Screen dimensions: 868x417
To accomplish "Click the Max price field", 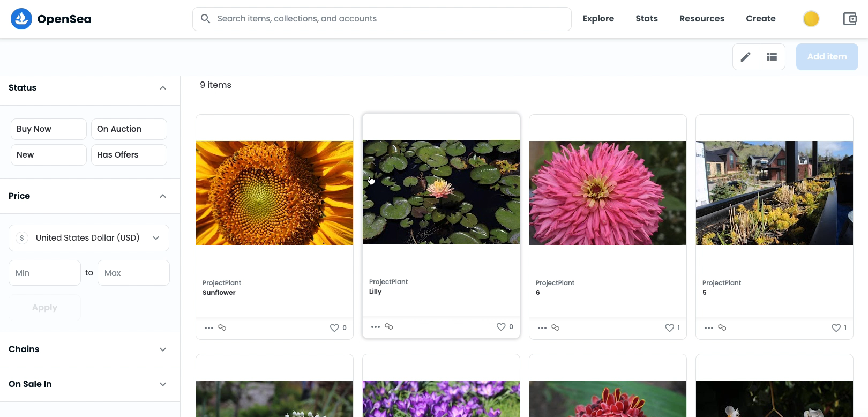I will click(x=133, y=273).
